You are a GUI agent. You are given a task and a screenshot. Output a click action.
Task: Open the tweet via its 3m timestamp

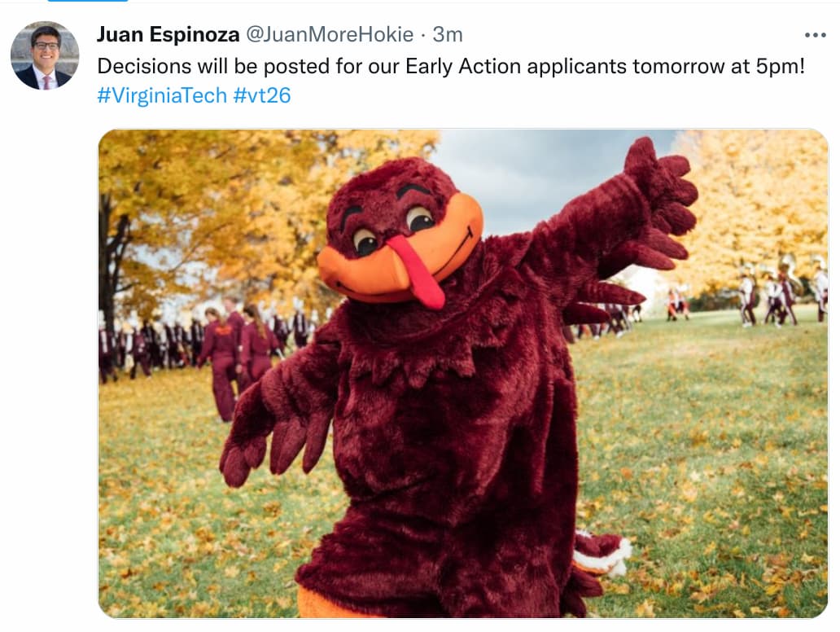pos(448,34)
